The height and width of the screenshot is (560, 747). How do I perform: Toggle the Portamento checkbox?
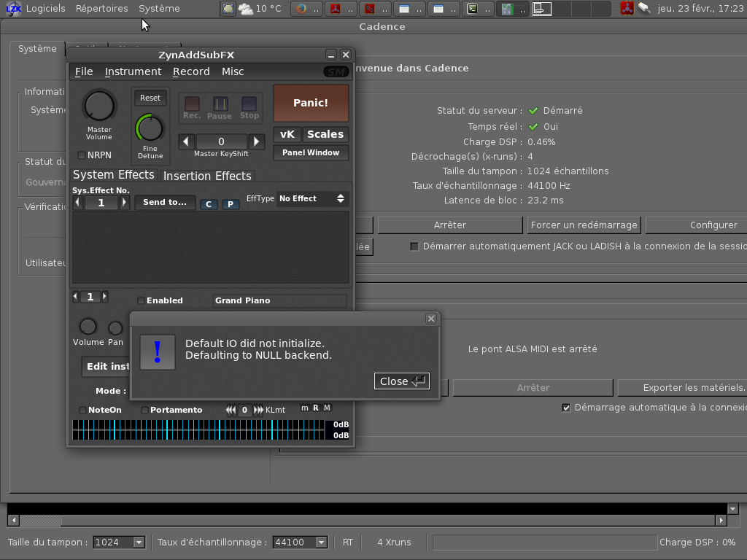pos(144,410)
